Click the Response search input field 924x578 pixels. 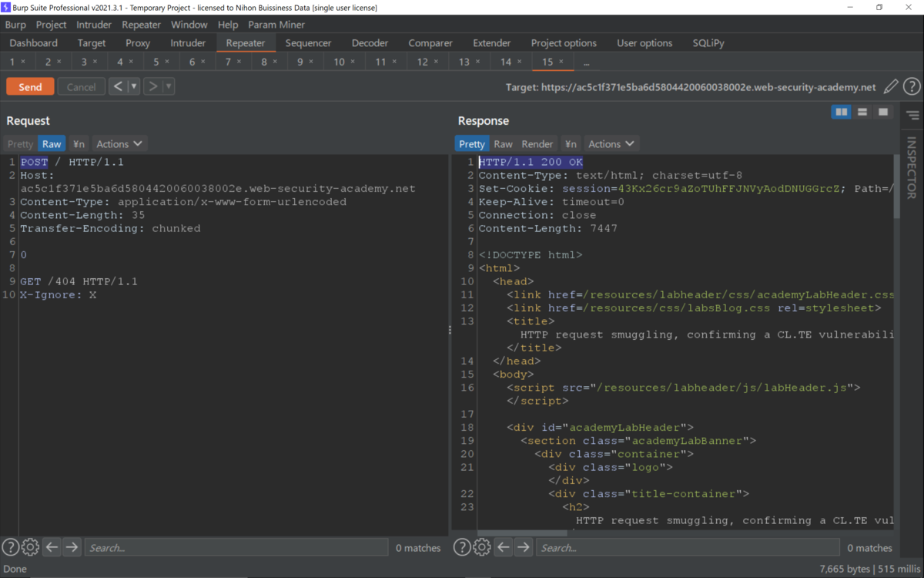(687, 548)
